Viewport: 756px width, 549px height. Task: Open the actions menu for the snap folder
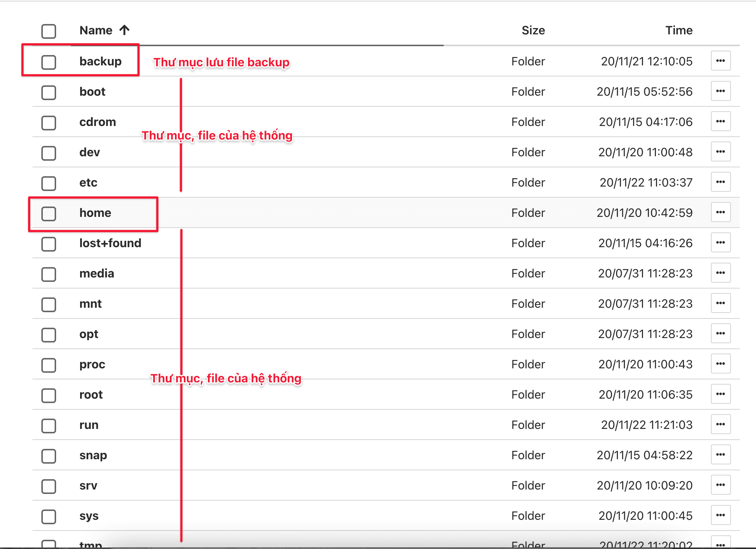(x=721, y=455)
